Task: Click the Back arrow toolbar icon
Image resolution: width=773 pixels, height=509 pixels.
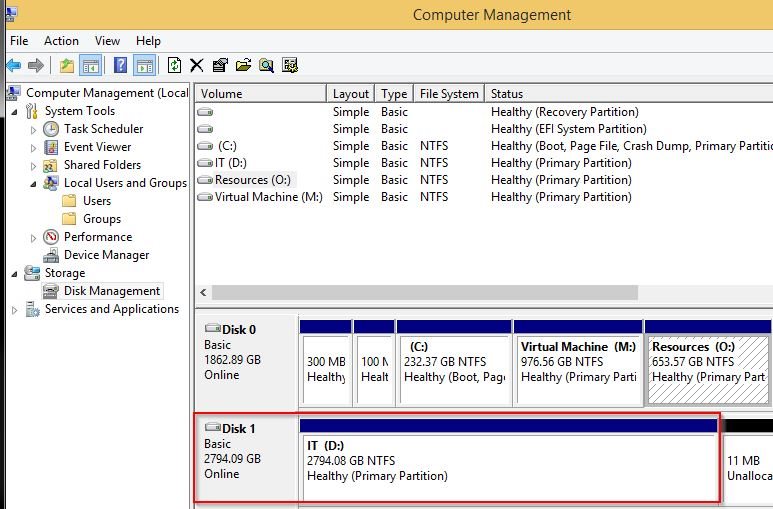Action: pos(13,65)
